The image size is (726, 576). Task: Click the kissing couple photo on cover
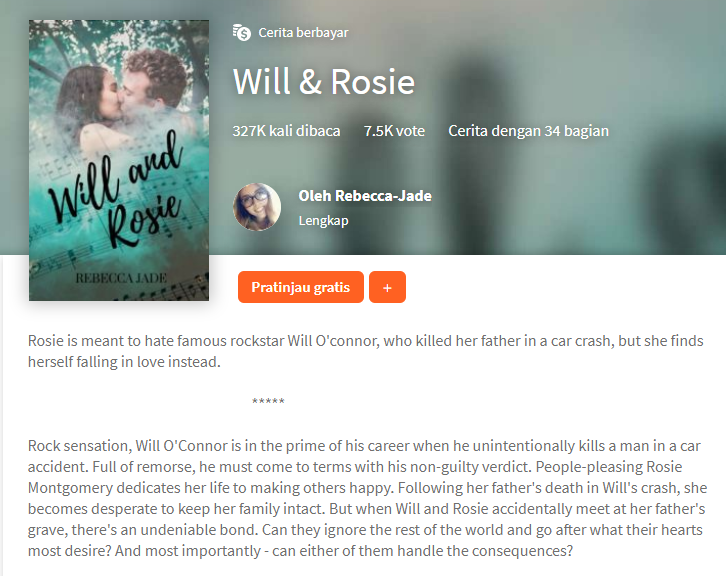(x=125, y=97)
